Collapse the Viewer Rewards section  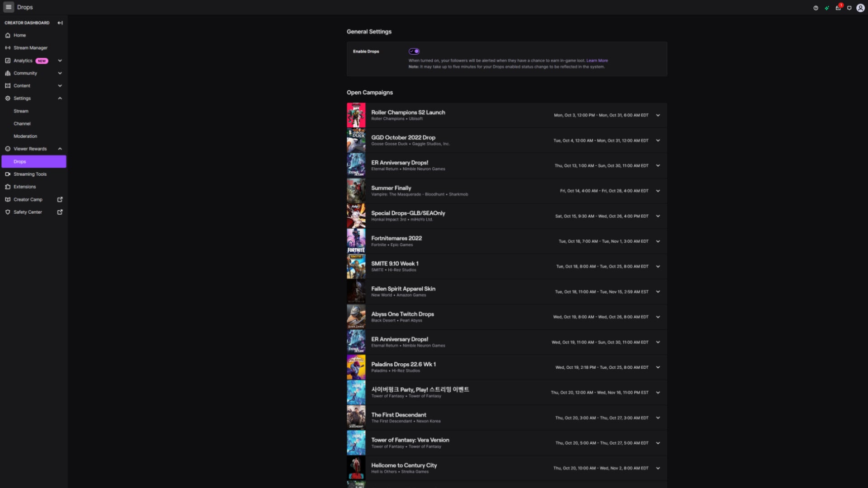pos(60,149)
